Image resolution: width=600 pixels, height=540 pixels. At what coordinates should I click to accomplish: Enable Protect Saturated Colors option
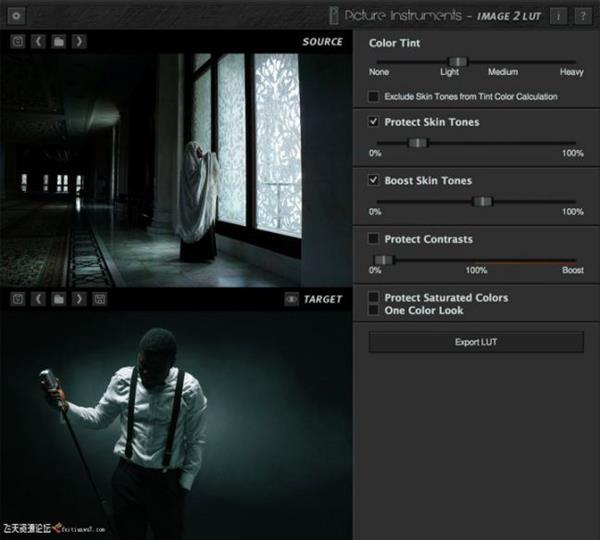pos(374,298)
